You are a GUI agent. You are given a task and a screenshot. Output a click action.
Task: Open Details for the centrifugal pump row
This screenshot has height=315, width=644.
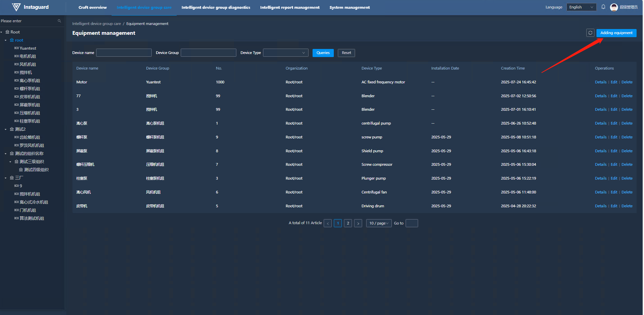coord(601,123)
